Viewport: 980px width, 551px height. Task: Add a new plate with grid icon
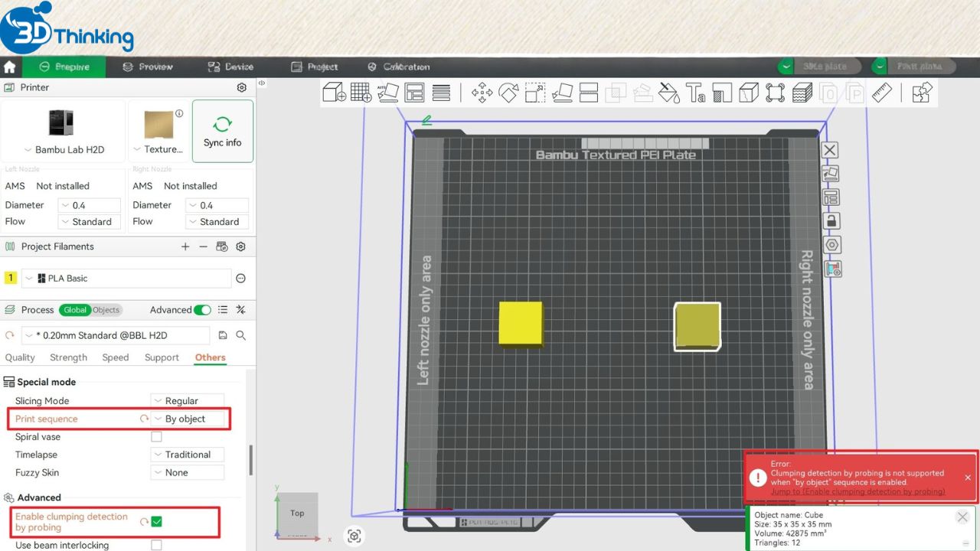coord(361,93)
